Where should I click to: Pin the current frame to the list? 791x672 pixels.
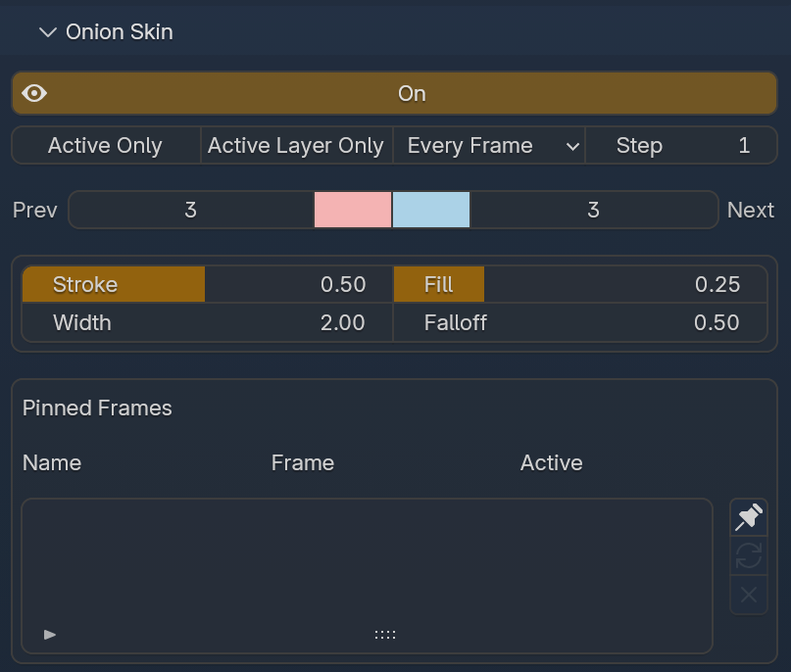748,517
